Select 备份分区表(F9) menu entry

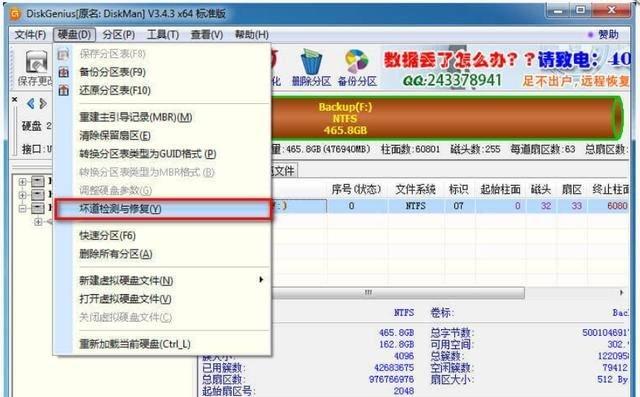coord(162,72)
